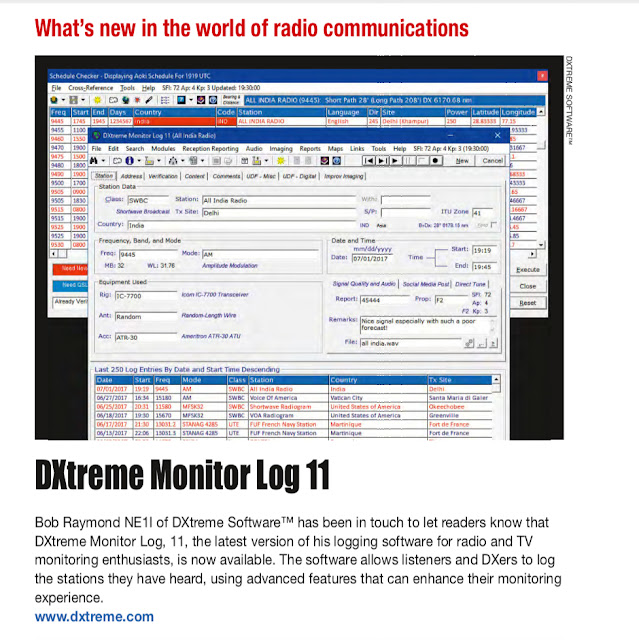Image resolution: width=639 pixels, height=640 pixels.
Task: Open dropdown arrow next to binoculars icon
Action: [103, 161]
